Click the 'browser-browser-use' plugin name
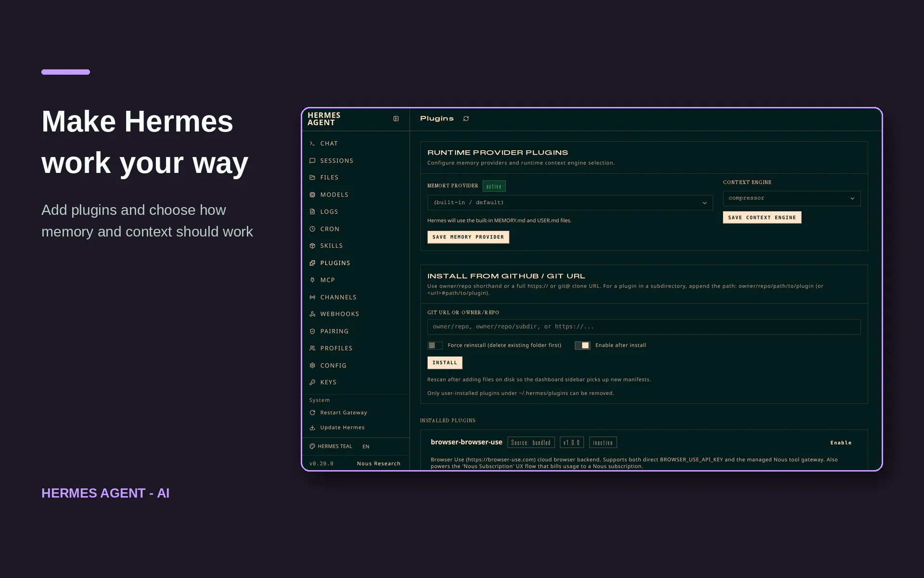 466,442
